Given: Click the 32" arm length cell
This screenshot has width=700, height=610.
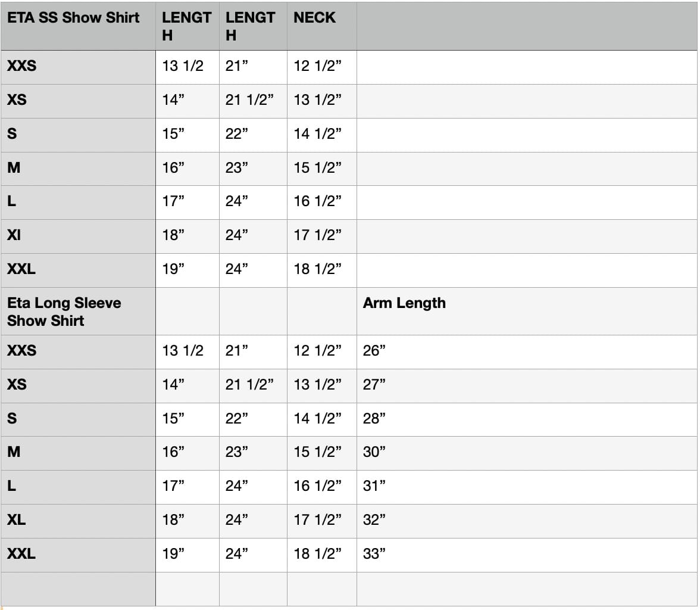Looking at the screenshot, I should tap(527, 521).
